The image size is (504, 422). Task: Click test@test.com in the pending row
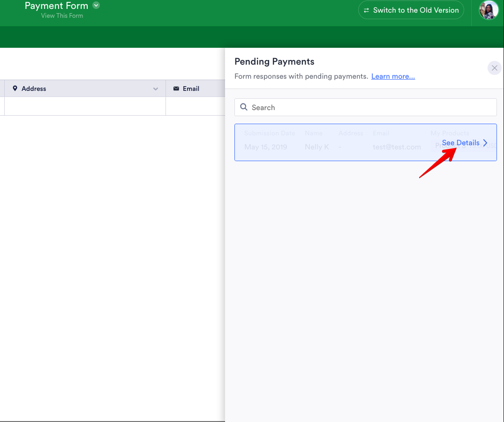397,147
